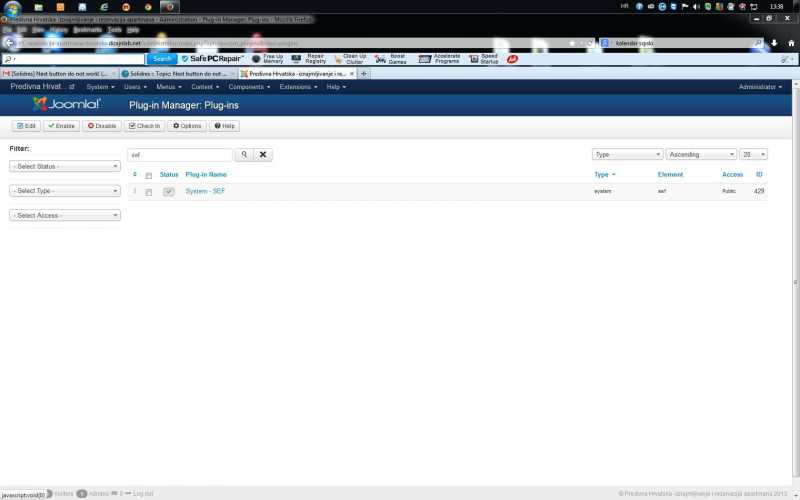The image size is (800, 500).
Task: Clear the search filter with the X icon
Action: (262, 155)
